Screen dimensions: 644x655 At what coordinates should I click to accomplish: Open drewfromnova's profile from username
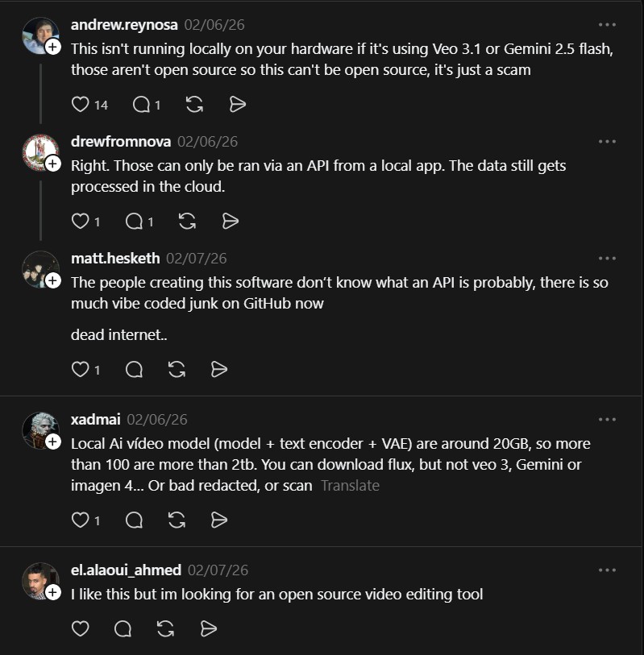pyautogui.click(x=121, y=142)
